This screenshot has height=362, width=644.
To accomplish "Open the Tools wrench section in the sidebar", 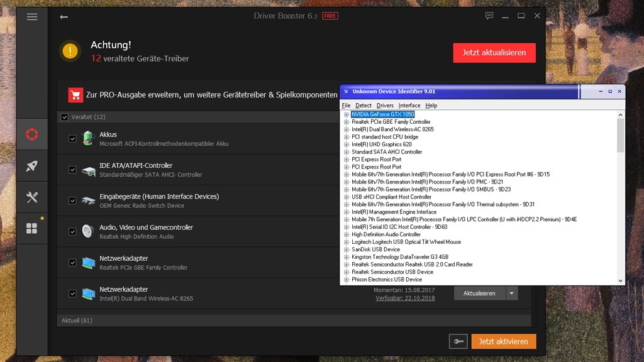I will click(x=31, y=197).
